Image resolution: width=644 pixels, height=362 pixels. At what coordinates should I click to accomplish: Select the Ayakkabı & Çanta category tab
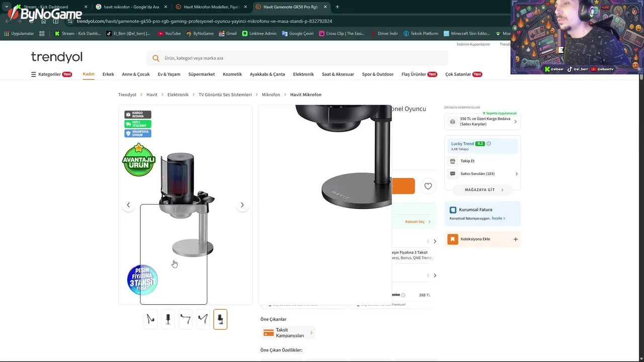coord(267,74)
